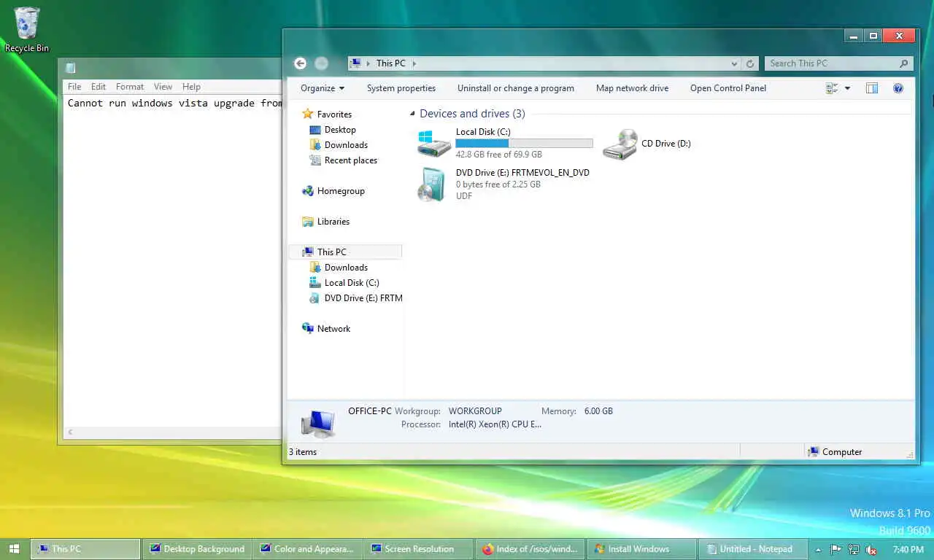
Task: Select Downloads under Favorites
Action: pos(346,145)
